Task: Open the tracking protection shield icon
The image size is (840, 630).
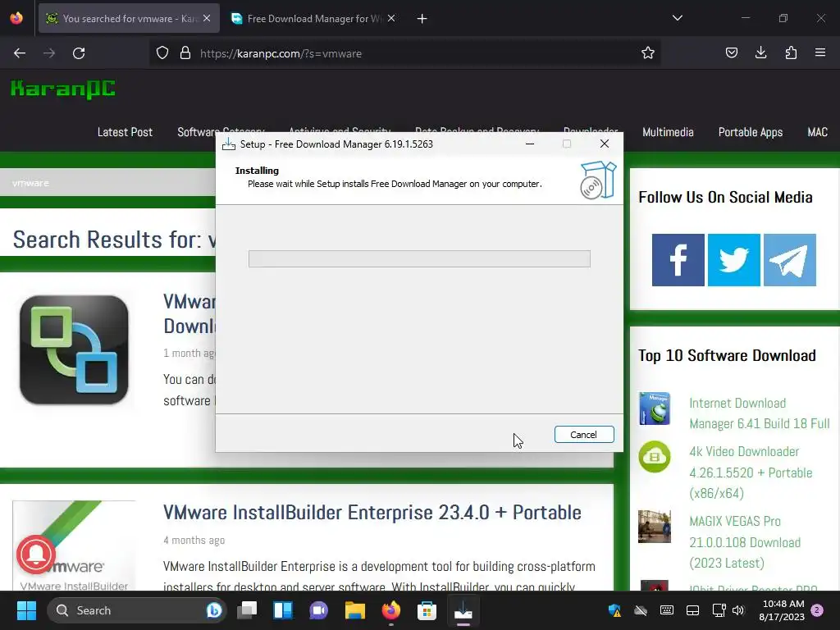Action: pos(162,53)
